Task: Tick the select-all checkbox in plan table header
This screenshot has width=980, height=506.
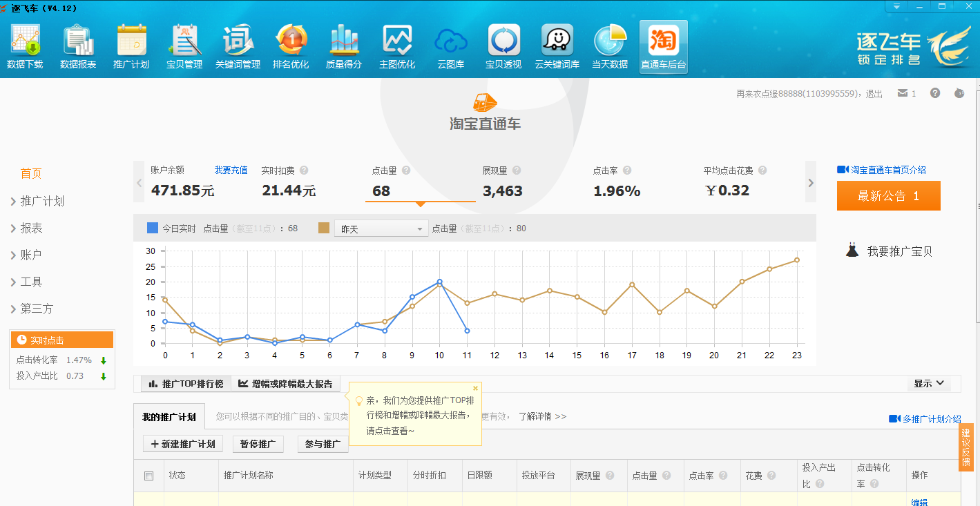Action: coord(148,476)
